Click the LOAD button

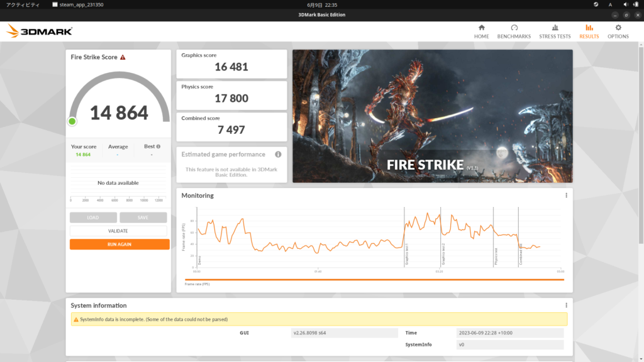(93, 217)
